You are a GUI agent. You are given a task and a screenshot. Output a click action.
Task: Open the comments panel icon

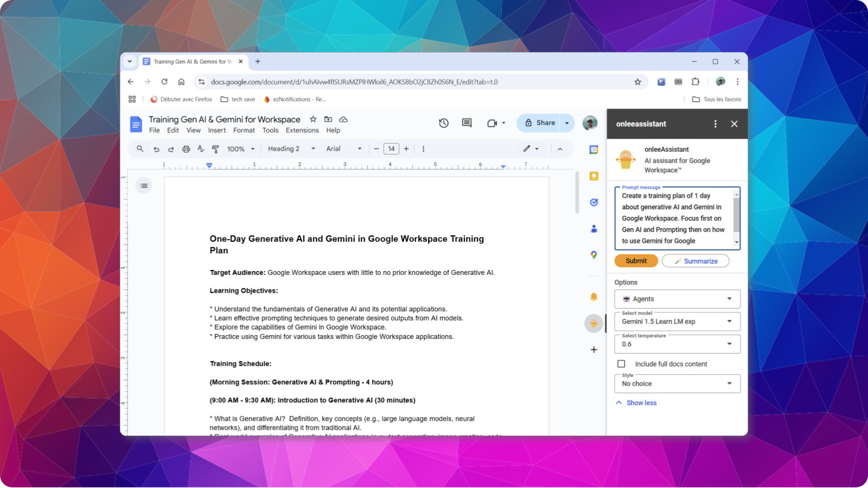[x=467, y=123]
